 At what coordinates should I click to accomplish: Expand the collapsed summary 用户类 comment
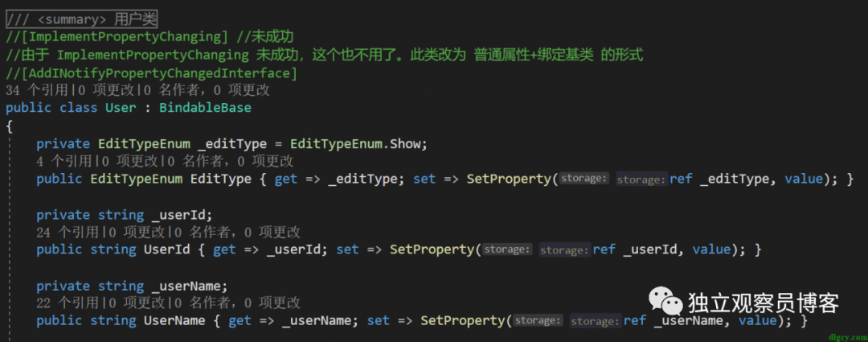[84, 19]
